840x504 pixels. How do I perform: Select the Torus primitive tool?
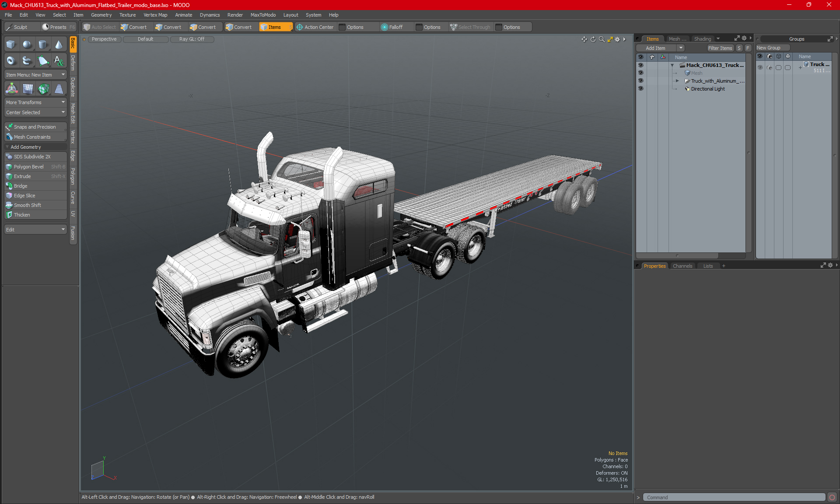pyautogui.click(x=11, y=61)
